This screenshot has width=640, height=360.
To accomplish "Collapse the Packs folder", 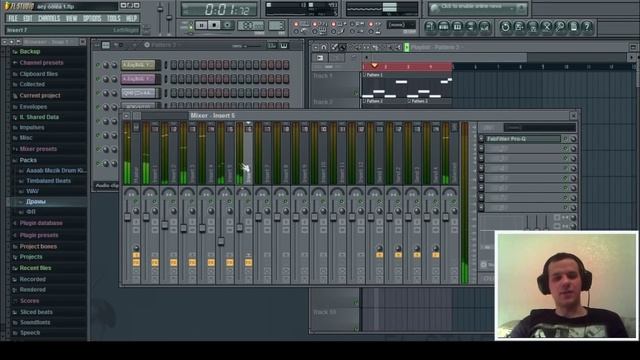I will [x=28, y=160].
